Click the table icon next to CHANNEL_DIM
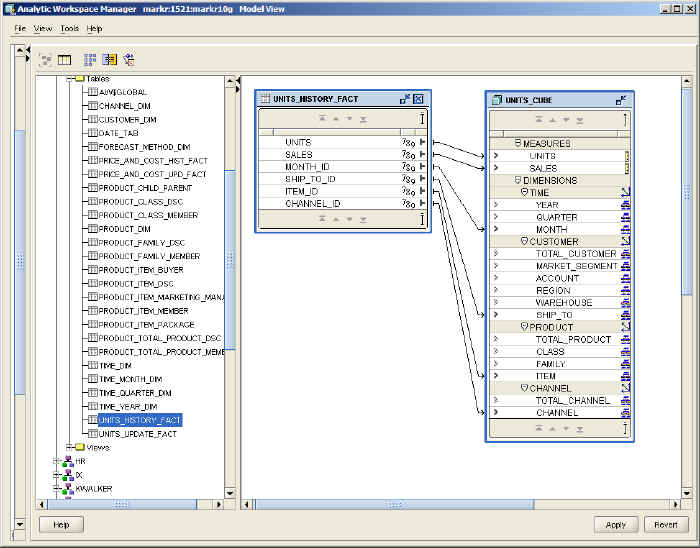 point(92,106)
